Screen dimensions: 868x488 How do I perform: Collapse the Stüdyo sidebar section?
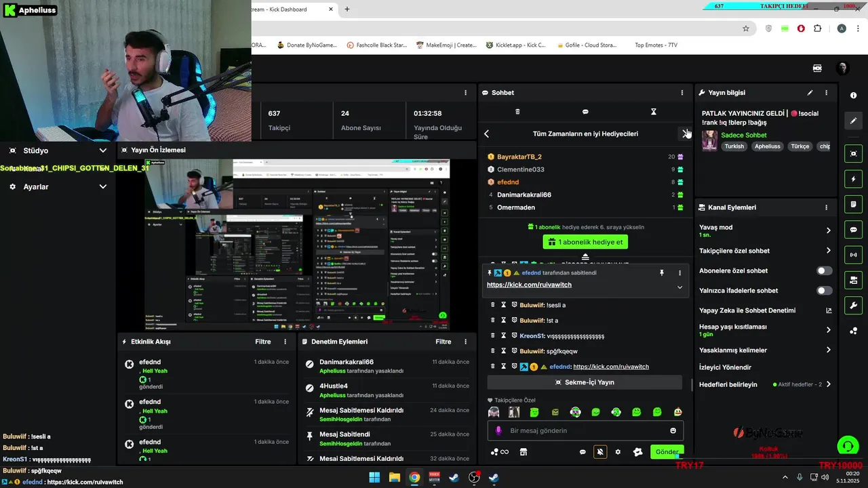click(103, 150)
